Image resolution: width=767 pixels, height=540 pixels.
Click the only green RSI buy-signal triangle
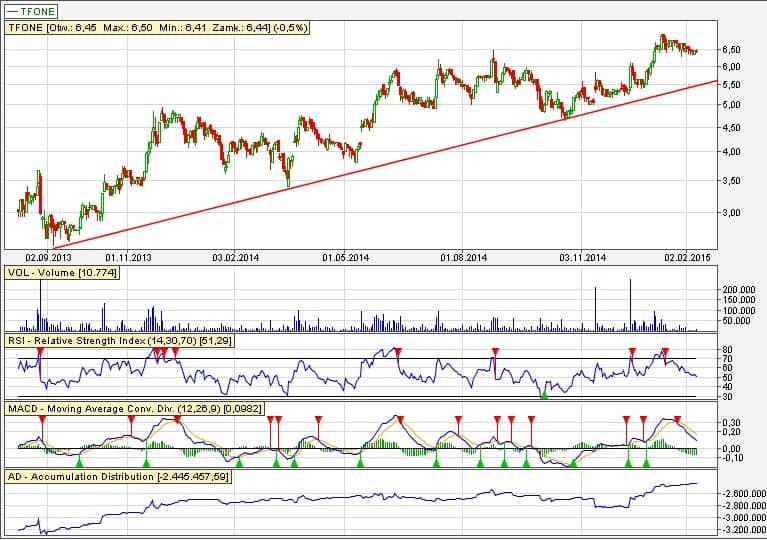(x=544, y=396)
